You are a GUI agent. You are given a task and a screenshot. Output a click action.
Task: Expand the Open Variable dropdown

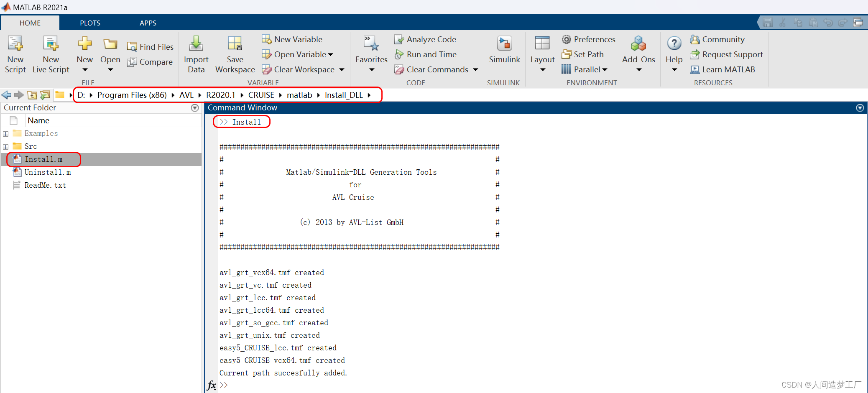point(331,55)
